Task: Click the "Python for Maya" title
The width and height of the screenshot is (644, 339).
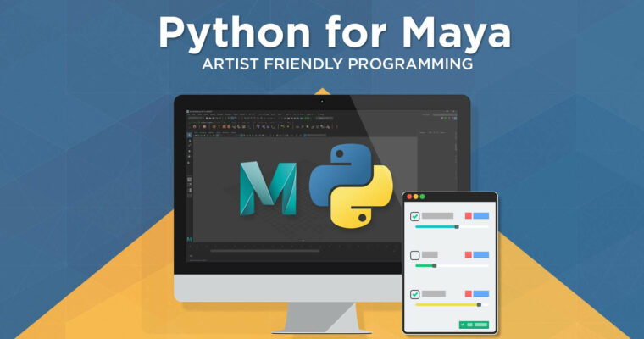Action: (x=335, y=35)
